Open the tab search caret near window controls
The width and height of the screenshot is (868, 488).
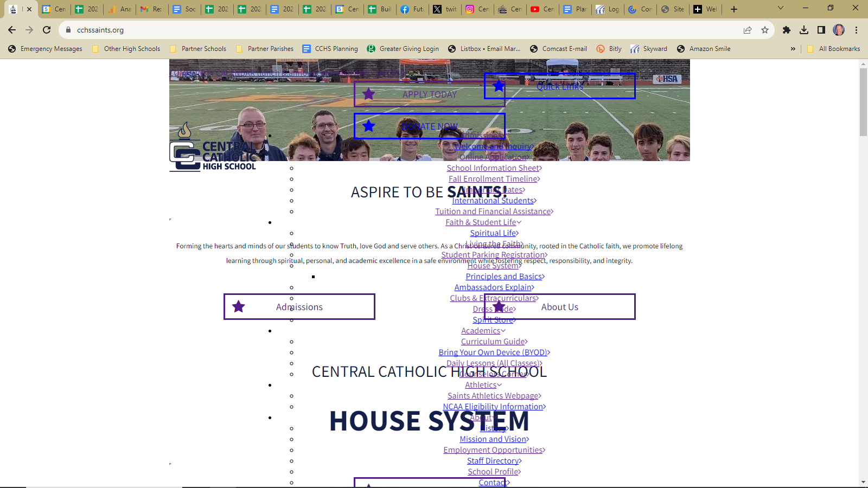[780, 8]
